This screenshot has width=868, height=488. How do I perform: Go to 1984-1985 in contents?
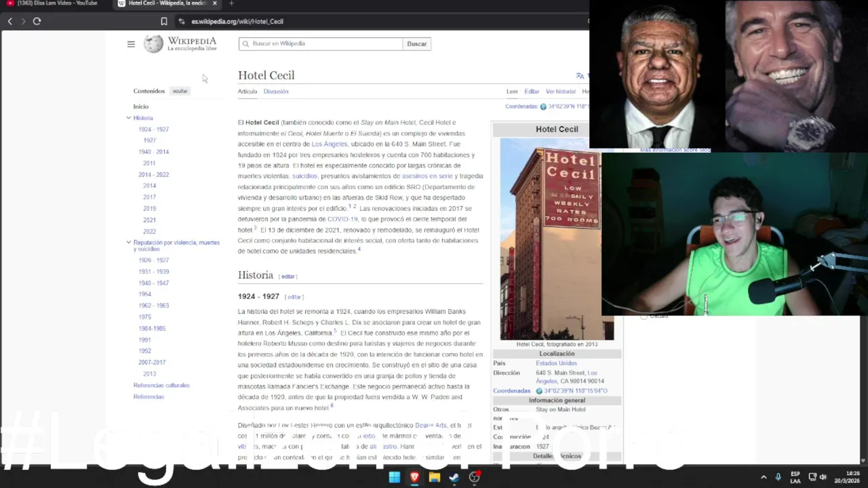[x=152, y=329]
